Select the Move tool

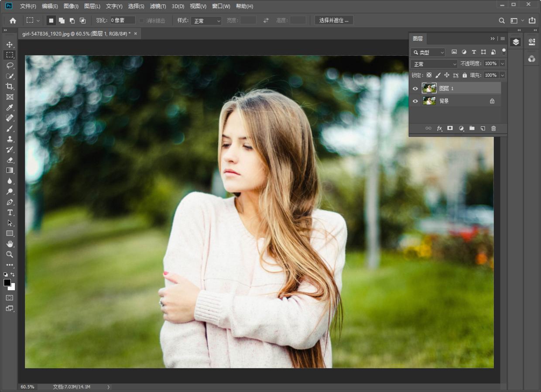[x=10, y=45]
